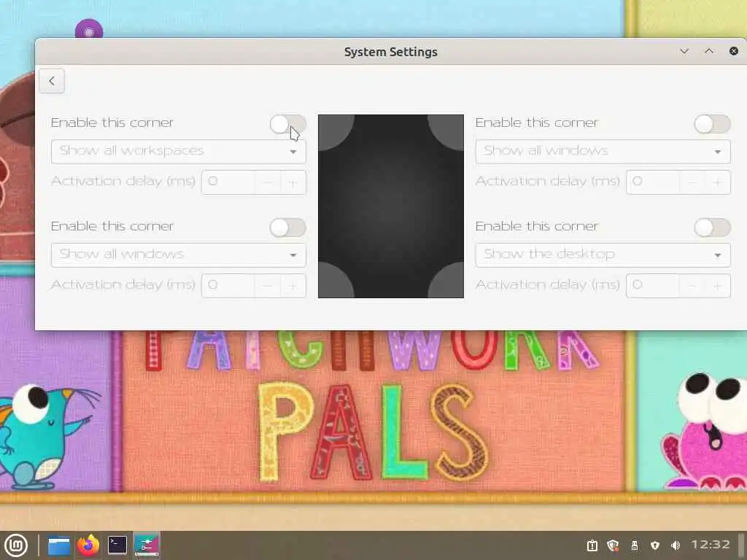Viewport: 747px width, 560px height.
Task: Click top-left corner of screen preview
Action: [x=333, y=130]
